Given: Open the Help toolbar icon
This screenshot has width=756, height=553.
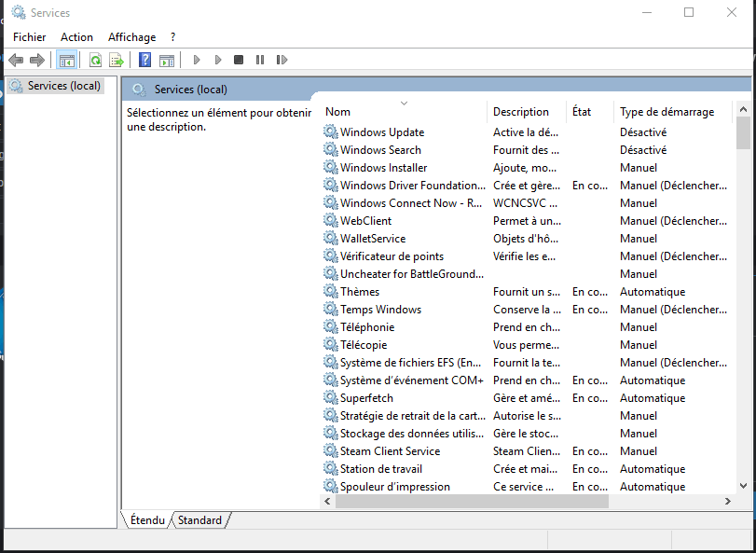Looking at the screenshot, I should (x=144, y=60).
